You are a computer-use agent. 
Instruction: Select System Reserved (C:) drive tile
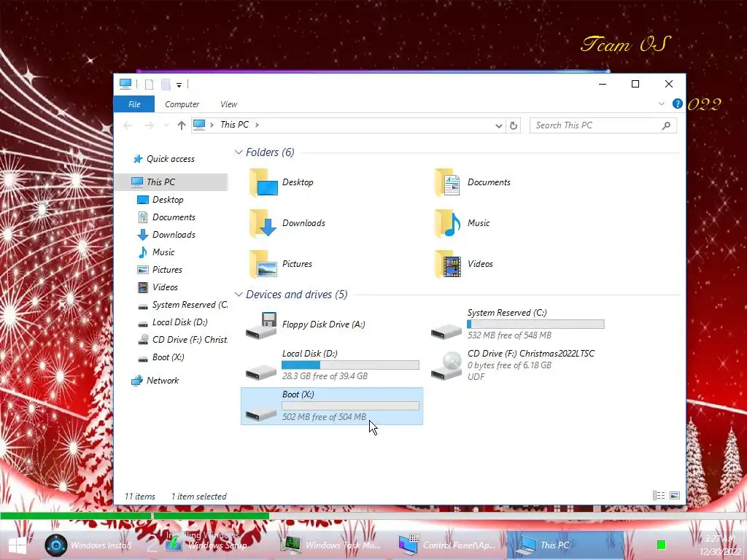(x=517, y=324)
